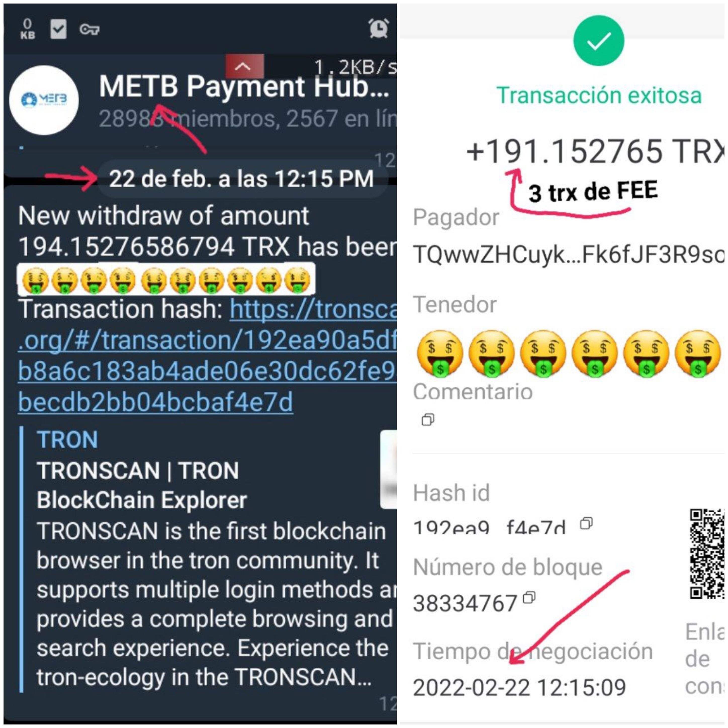
Task: Open the METB group avatar
Action: (x=44, y=100)
